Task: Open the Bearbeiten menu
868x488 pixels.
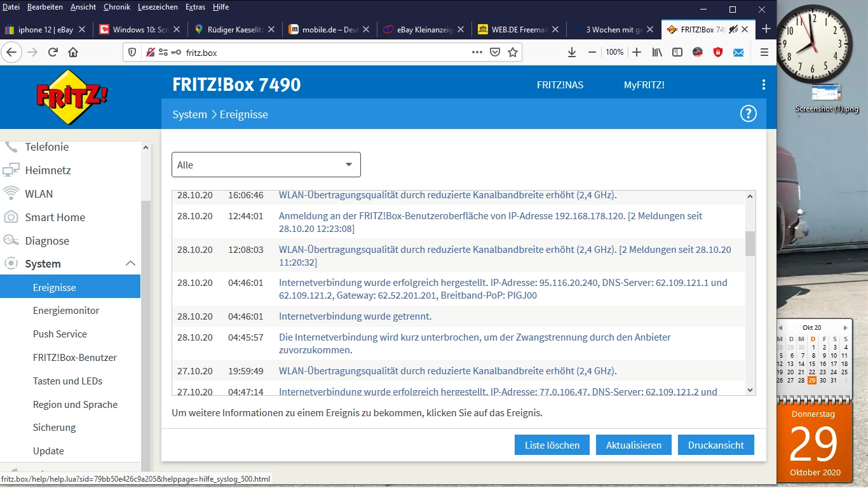Action: point(45,7)
